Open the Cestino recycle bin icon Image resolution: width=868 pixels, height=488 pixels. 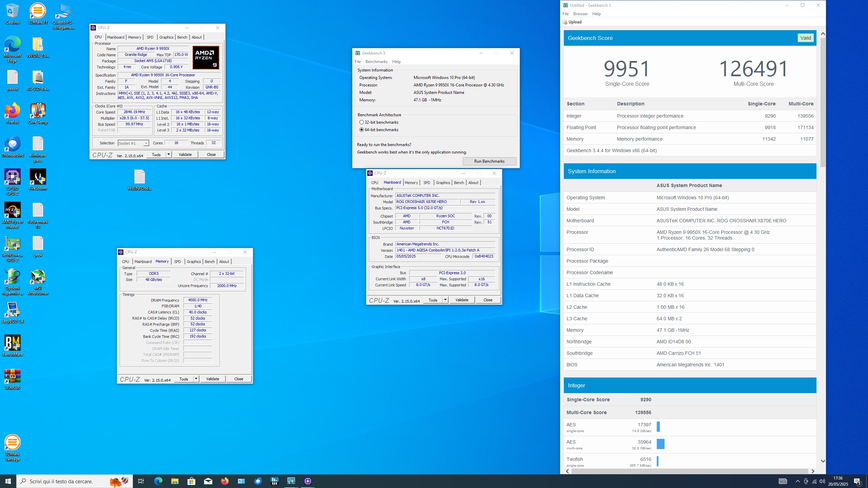click(x=13, y=14)
